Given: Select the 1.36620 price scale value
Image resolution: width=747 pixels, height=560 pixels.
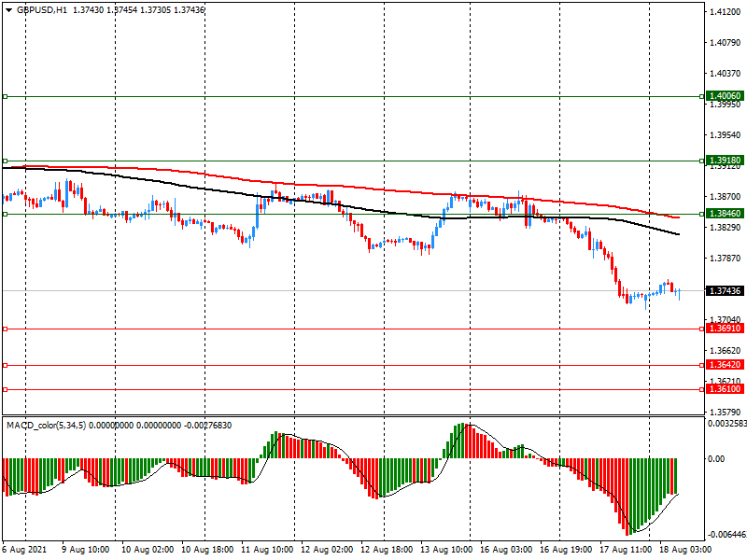Looking at the screenshot, I should 726,351.
